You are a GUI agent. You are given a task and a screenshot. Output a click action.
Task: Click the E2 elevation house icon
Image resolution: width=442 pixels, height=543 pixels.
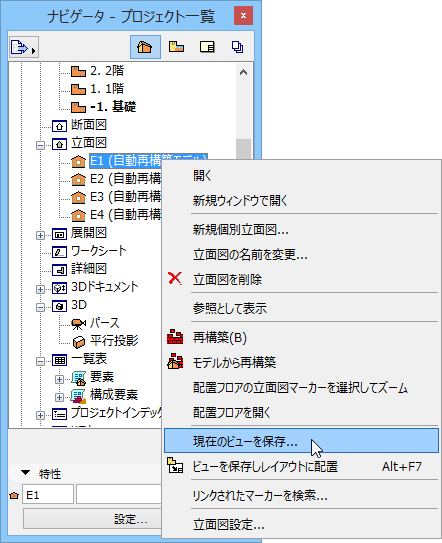pyautogui.click(x=78, y=179)
